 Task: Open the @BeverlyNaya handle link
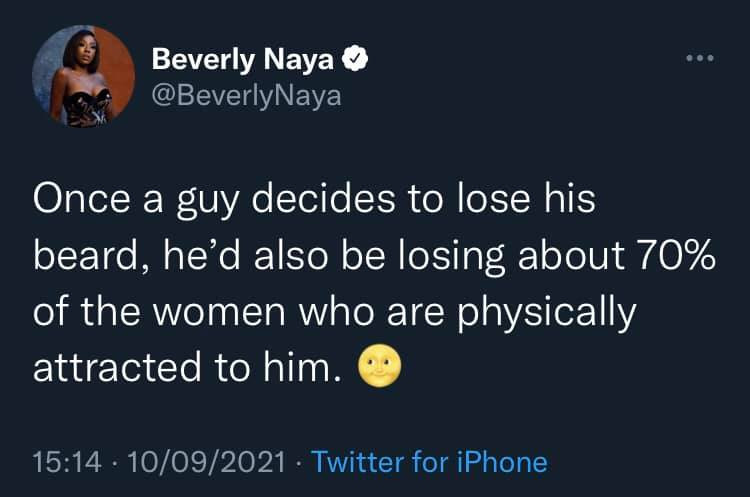pyautogui.click(x=246, y=96)
